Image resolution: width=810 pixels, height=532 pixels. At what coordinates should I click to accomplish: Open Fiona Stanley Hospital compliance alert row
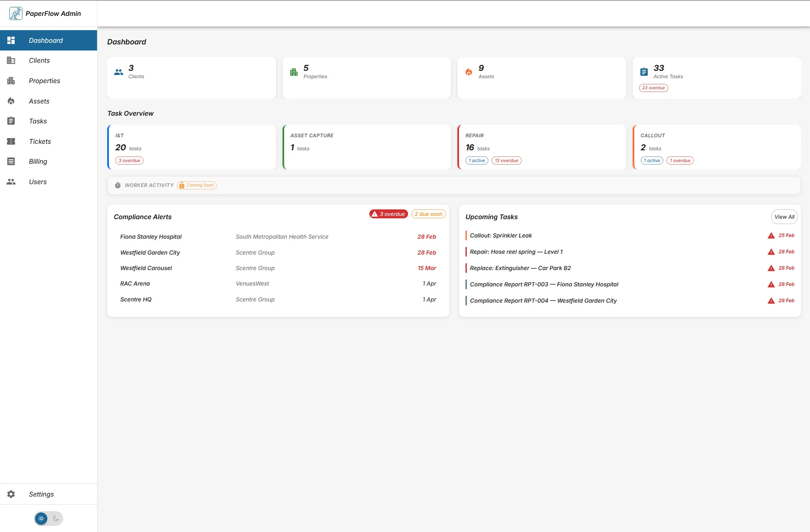(151, 237)
